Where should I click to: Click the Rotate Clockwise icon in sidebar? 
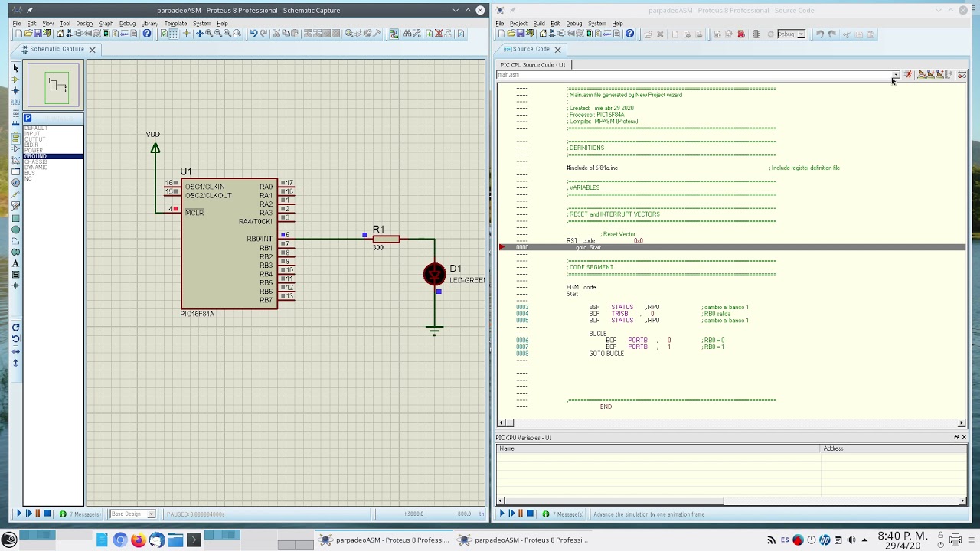[x=15, y=327]
